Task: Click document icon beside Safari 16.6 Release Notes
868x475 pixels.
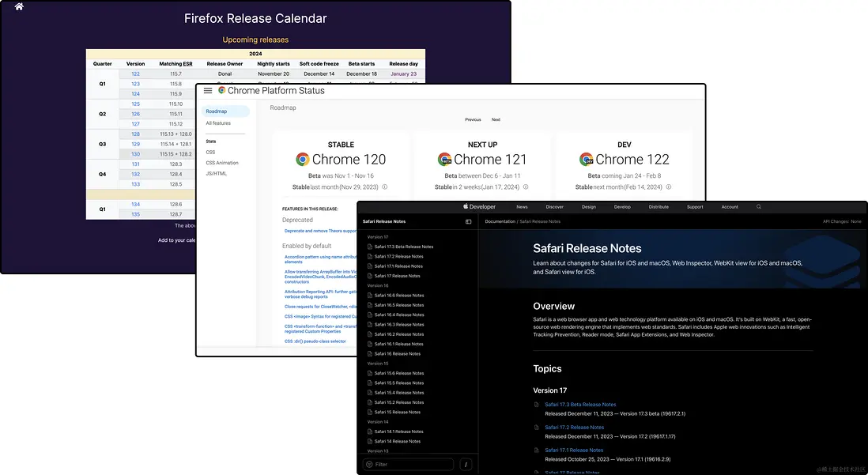Action: 370,295
